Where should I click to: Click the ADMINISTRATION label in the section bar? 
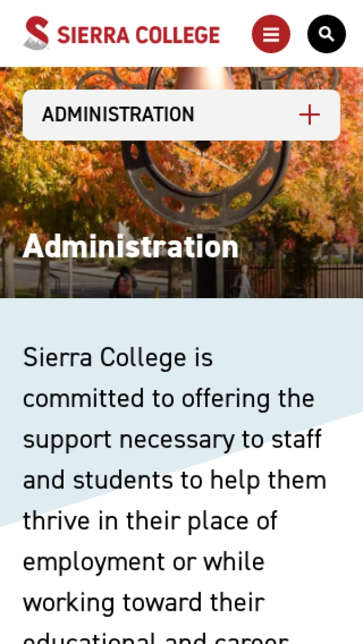coord(118,114)
